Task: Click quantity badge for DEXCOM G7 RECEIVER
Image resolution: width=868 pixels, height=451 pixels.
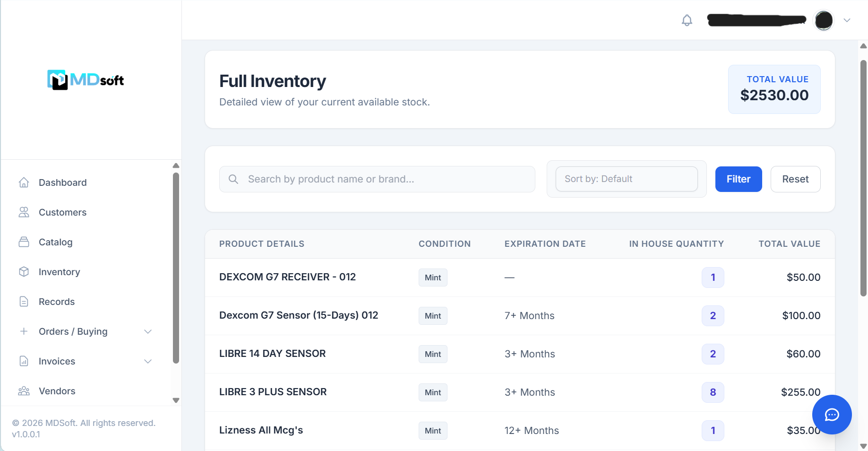Action: click(713, 278)
